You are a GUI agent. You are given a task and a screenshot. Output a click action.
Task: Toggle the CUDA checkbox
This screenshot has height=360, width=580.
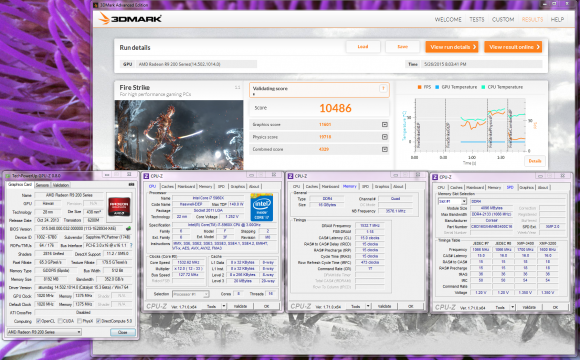tap(60, 321)
